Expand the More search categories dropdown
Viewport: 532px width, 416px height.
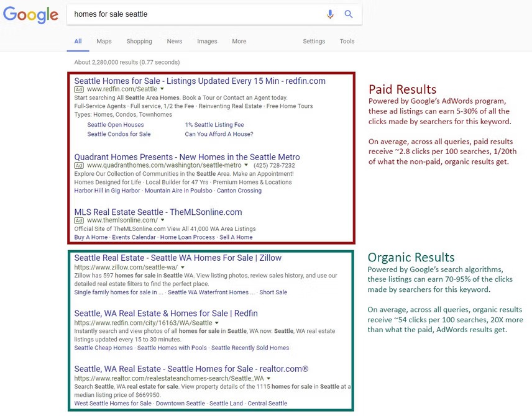239,41
